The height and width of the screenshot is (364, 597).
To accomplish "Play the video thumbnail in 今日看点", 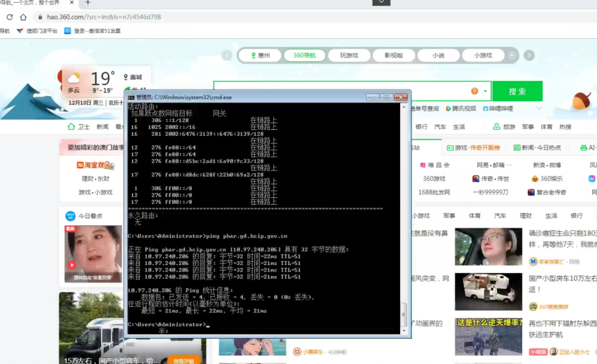I will (71, 265).
